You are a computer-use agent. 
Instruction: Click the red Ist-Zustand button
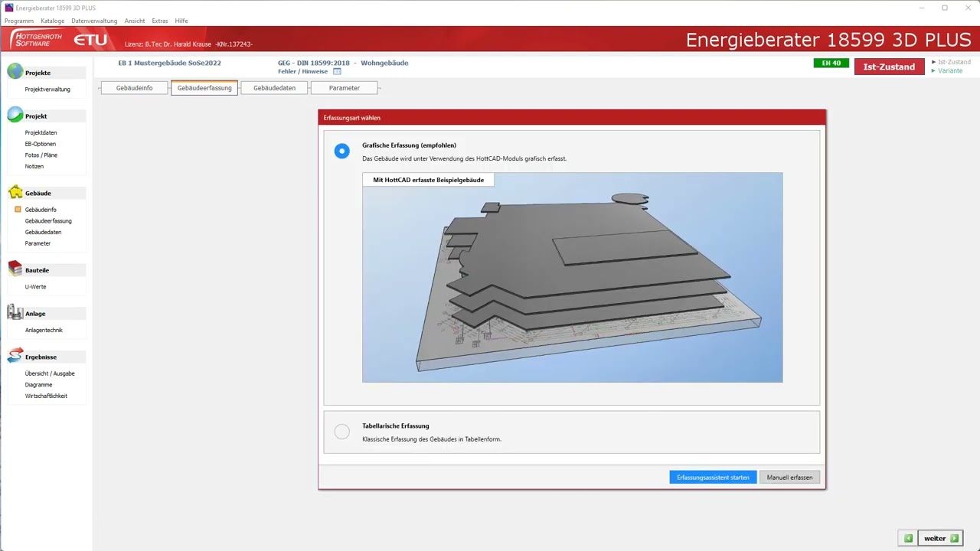tap(889, 67)
